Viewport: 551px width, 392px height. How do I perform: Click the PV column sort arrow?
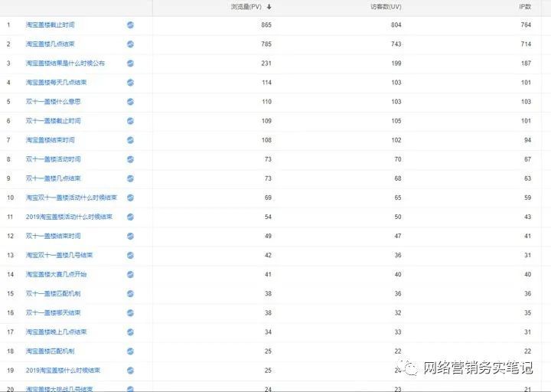[269, 7]
